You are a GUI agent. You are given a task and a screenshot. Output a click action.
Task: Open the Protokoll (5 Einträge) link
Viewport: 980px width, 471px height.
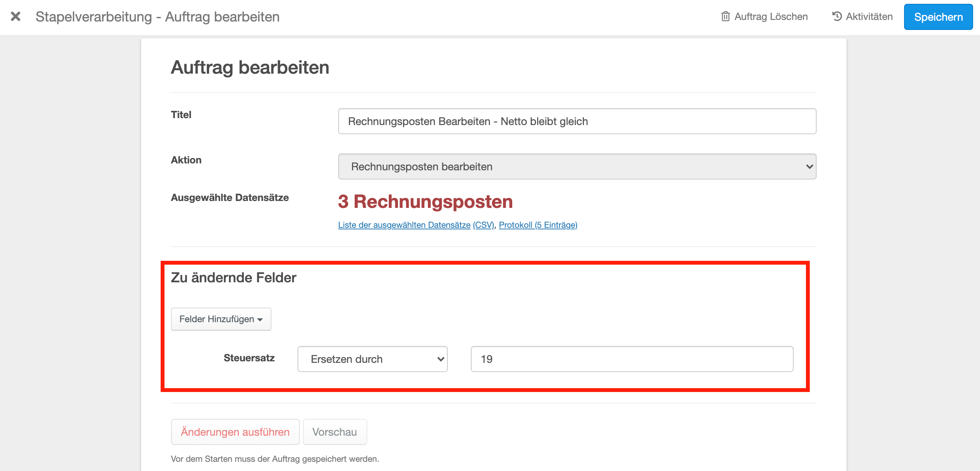coord(538,225)
